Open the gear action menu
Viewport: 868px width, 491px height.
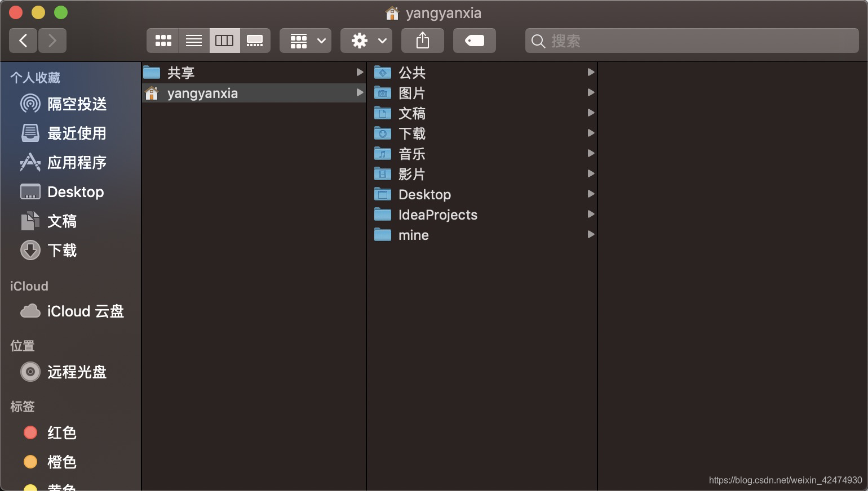[366, 41]
